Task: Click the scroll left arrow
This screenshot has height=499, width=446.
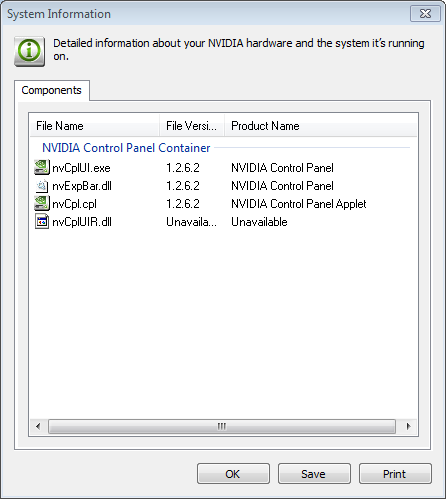Action: 38,426
